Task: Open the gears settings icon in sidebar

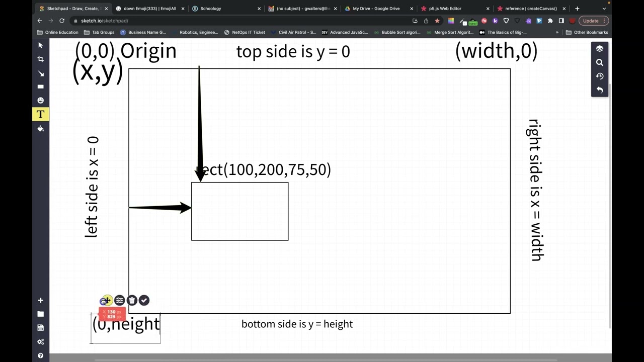Action: coord(41,342)
